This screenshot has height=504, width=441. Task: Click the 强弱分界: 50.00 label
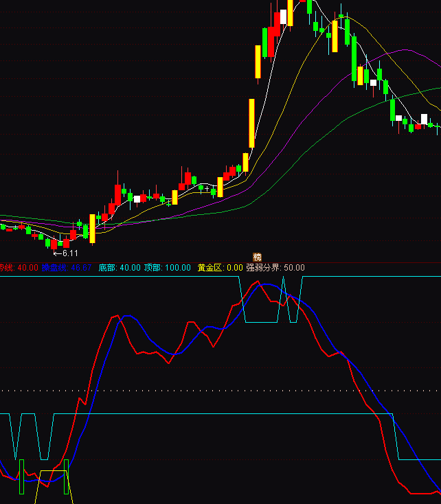[275, 268]
